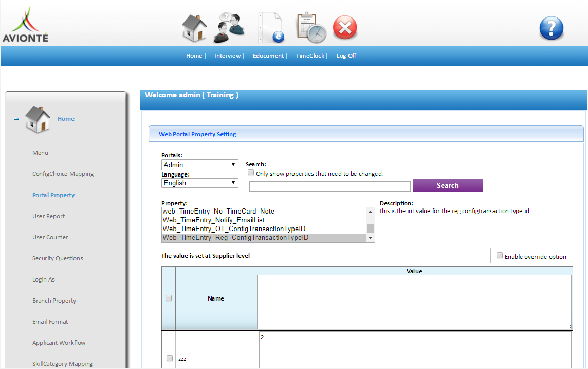
Task: Open the Edocument page icon
Action: [x=271, y=28]
